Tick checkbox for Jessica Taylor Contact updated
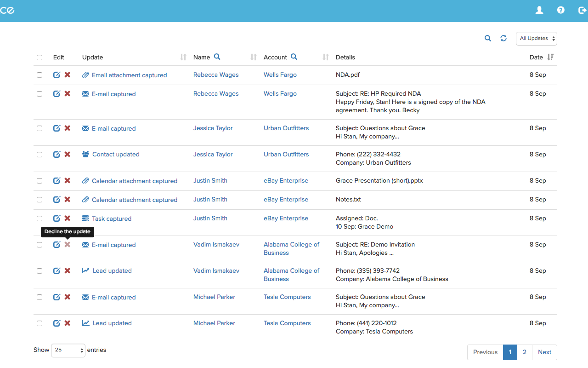 tap(40, 155)
